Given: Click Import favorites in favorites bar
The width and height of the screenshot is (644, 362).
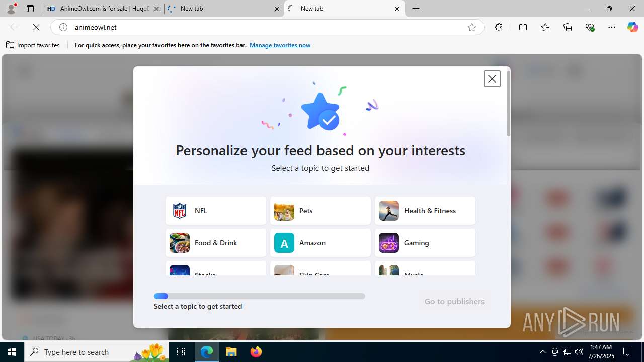Looking at the screenshot, I should [33, 45].
